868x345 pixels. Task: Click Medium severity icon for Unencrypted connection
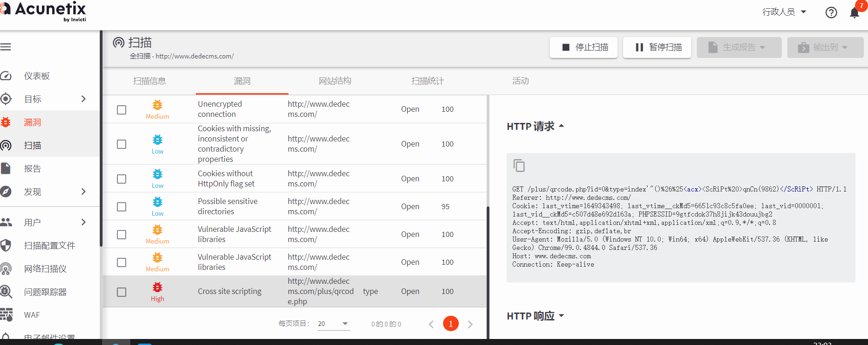pos(158,105)
